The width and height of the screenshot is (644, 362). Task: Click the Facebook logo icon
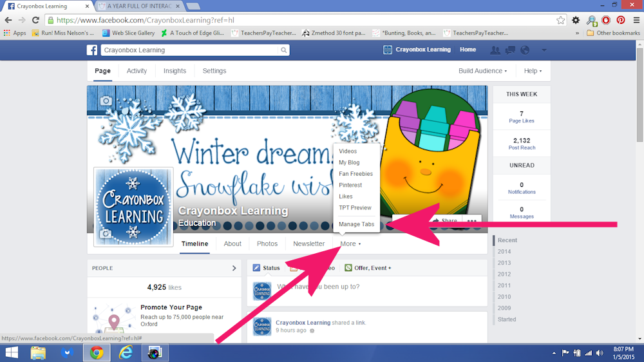(x=92, y=50)
